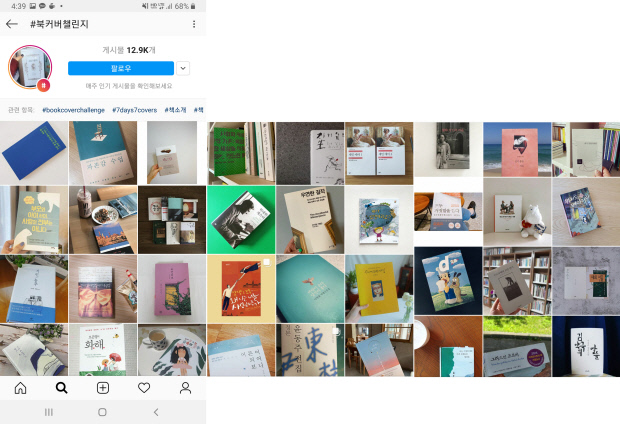
Task: Open the related hashtag #bookcoverchallenge
Action: [74, 110]
